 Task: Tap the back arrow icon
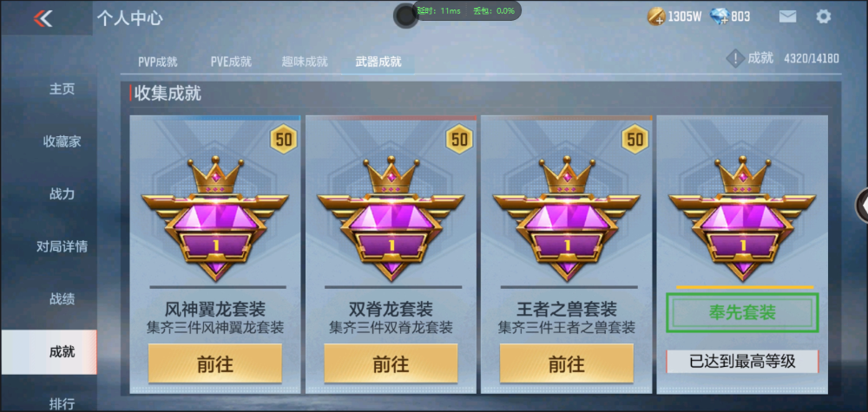tap(43, 18)
